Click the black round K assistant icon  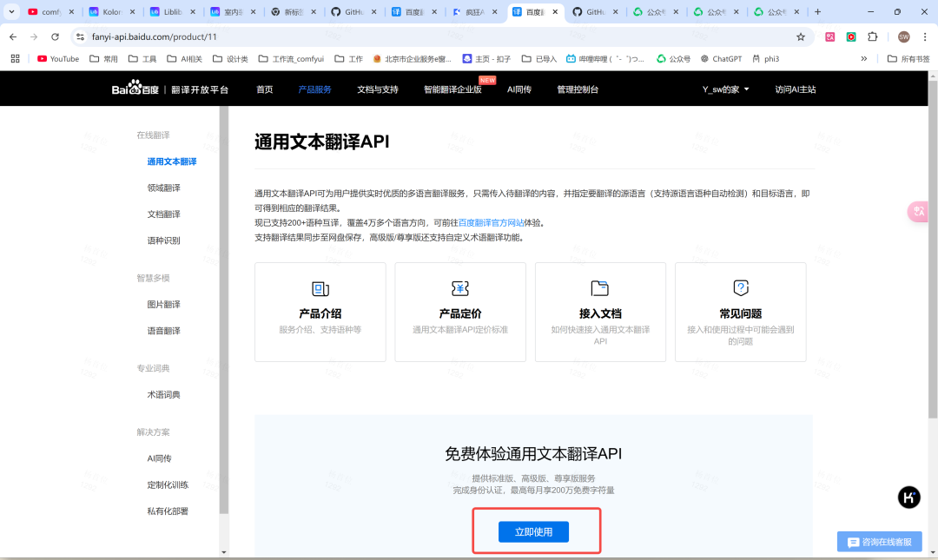point(908,497)
